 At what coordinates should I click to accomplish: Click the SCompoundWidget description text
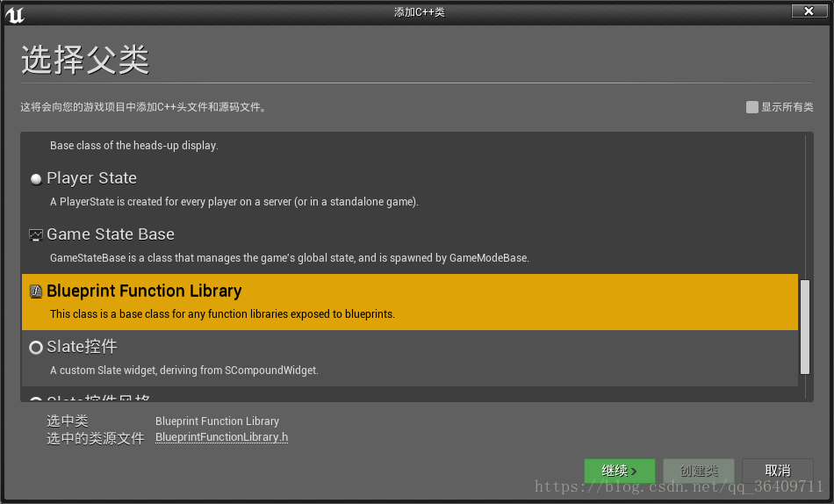click(x=184, y=370)
